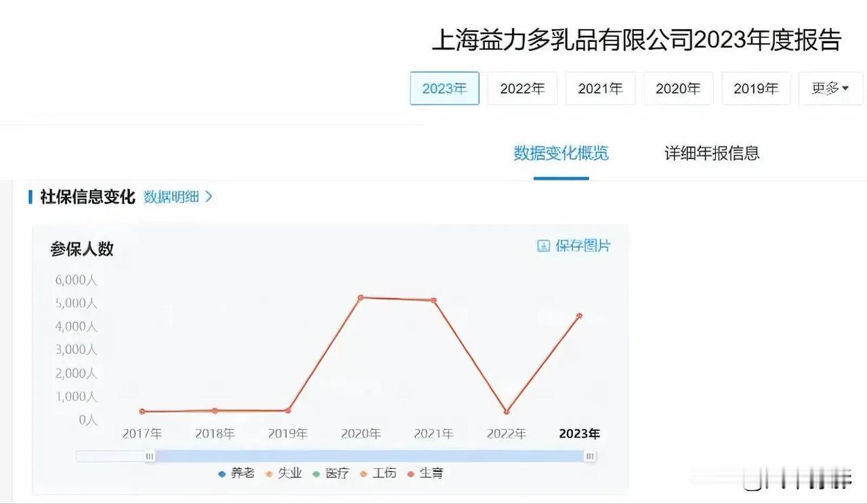The width and height of the screenshot is (867, 504).
Task: Click the 2022年 x-axis label
Action: coord(507,434)
